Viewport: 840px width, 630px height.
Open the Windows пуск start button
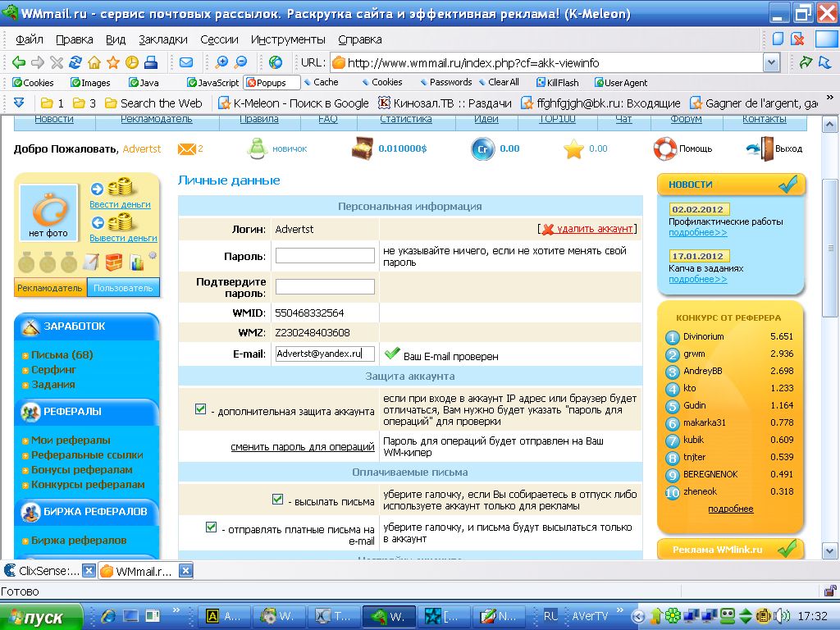click(42, 617)
